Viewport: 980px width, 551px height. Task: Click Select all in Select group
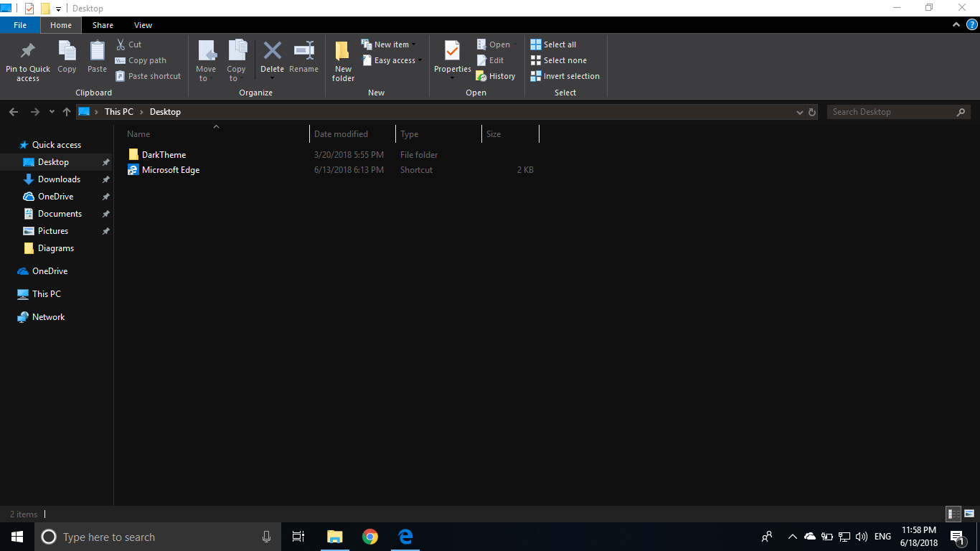click(553, 44)
